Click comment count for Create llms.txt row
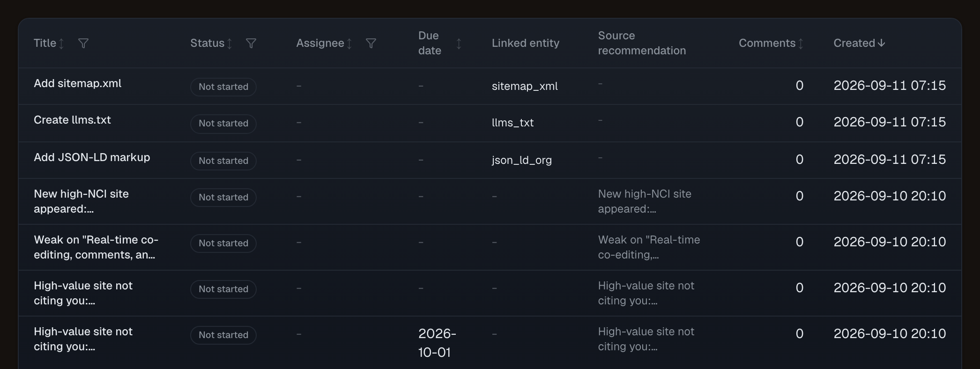The image size is (980, 369). tap(800, 122)
